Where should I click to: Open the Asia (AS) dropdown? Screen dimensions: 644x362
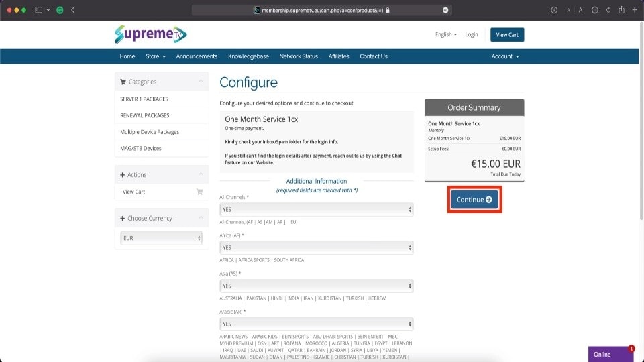pos(316,286)
